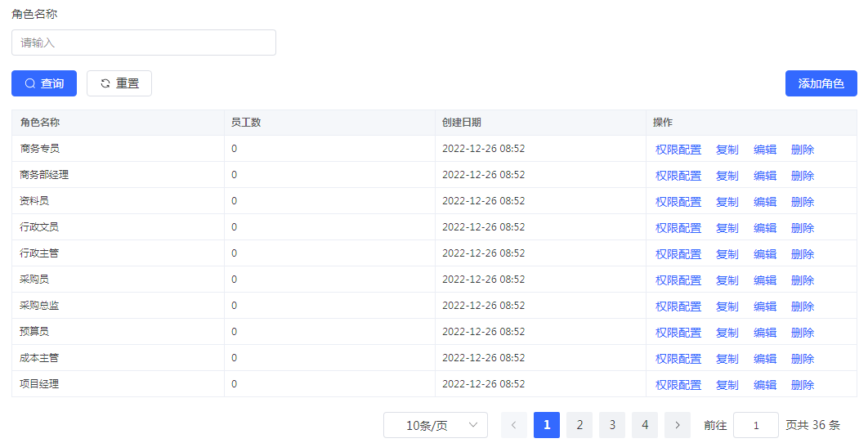
Task: Click 复制 for 商务专员
Action: [x=727, y=150]
